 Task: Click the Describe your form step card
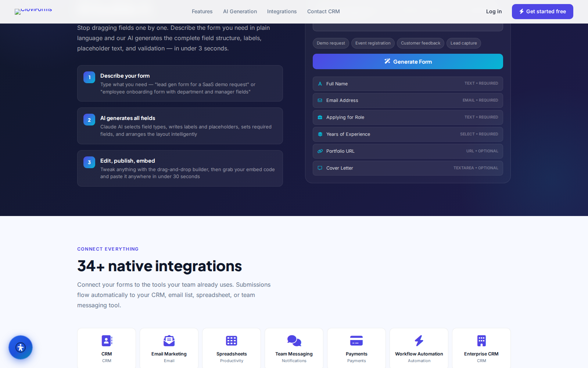[x=180, y=84]
